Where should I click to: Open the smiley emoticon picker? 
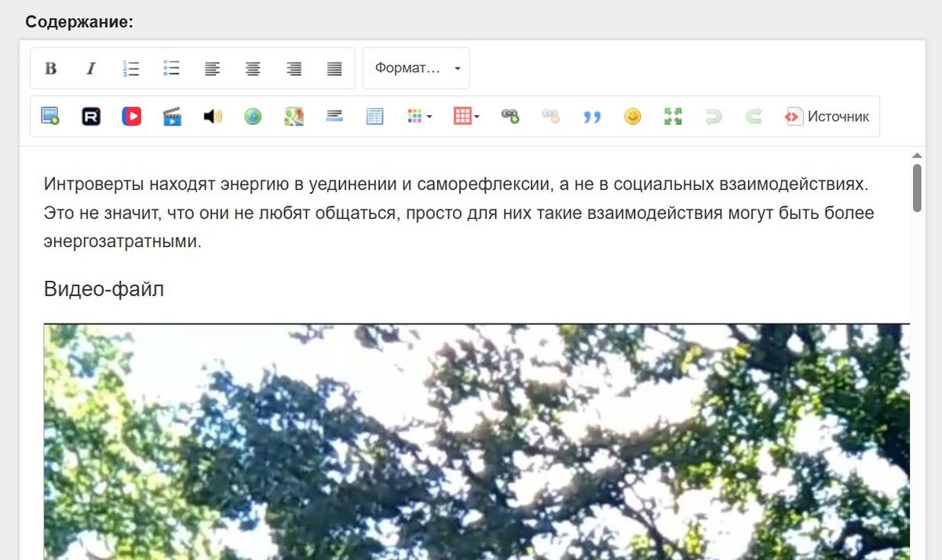[x=633, y=117]
